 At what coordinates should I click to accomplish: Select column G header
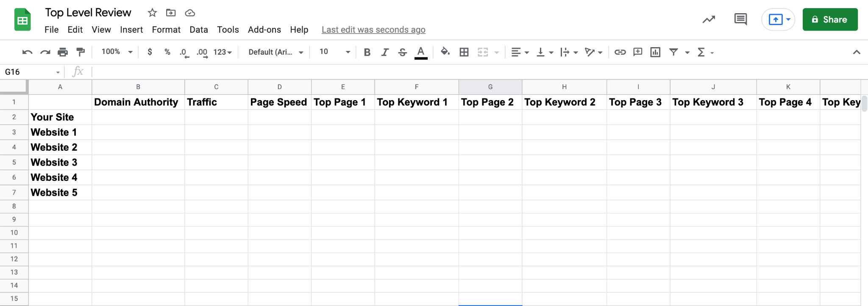(490, 87)
